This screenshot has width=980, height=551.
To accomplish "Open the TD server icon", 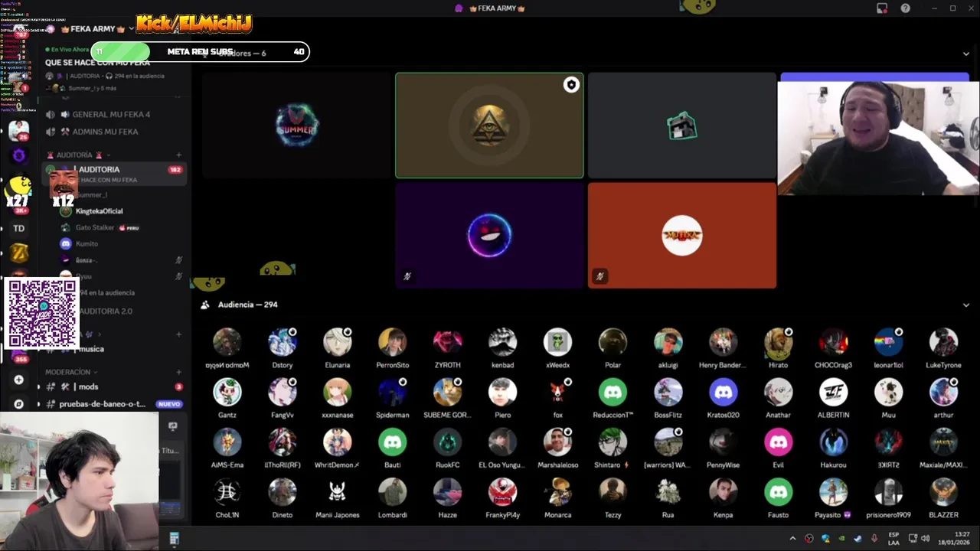I will pyautogui.click(x=19, y=228).
